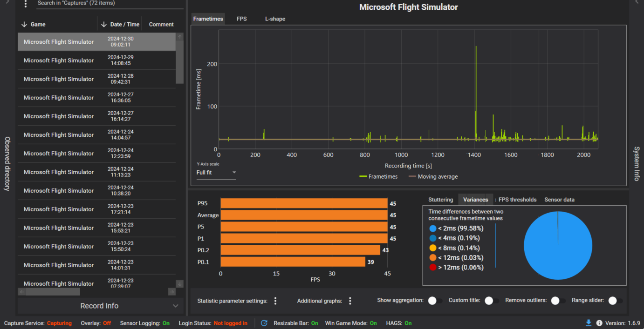Select capture dated 2024-12-27 16:36:05
Screen dimensions: 644x329
pyautogui.click(x=97, y=98)
